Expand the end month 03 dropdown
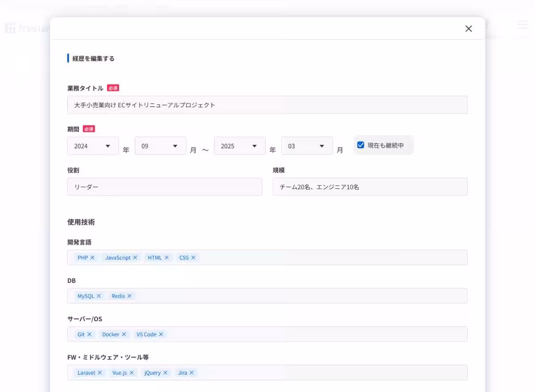The width and height of the screenshot is (535, 392). pyautogui.click(x=307, y=146)
